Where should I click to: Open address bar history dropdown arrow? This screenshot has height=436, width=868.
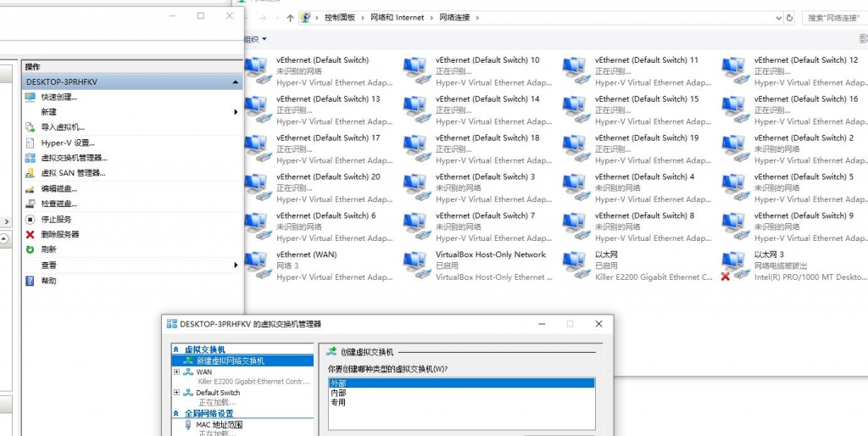(x=779, y=18)
